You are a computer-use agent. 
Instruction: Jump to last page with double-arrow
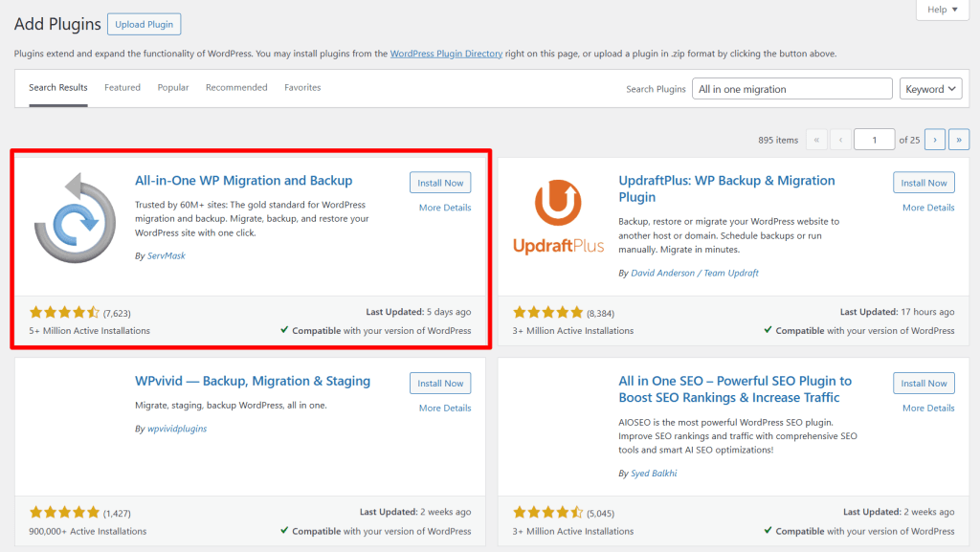pyautogui.click(x=959, y=139)
